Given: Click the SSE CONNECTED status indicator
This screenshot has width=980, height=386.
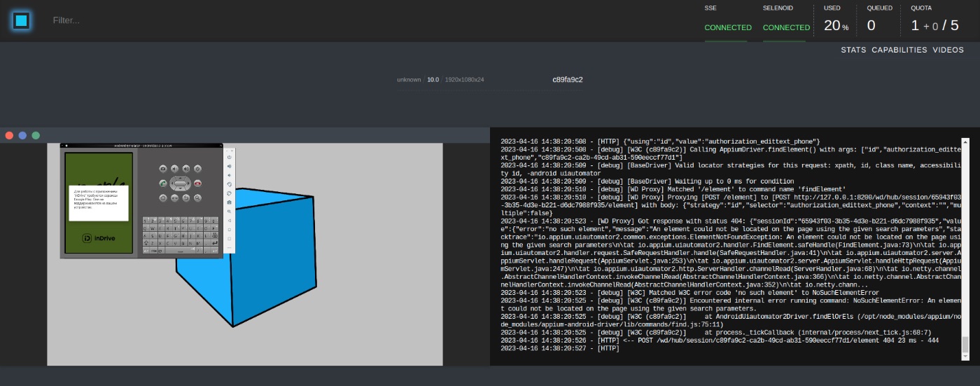Looking at the screenshot, I should [x=728, y=27].
